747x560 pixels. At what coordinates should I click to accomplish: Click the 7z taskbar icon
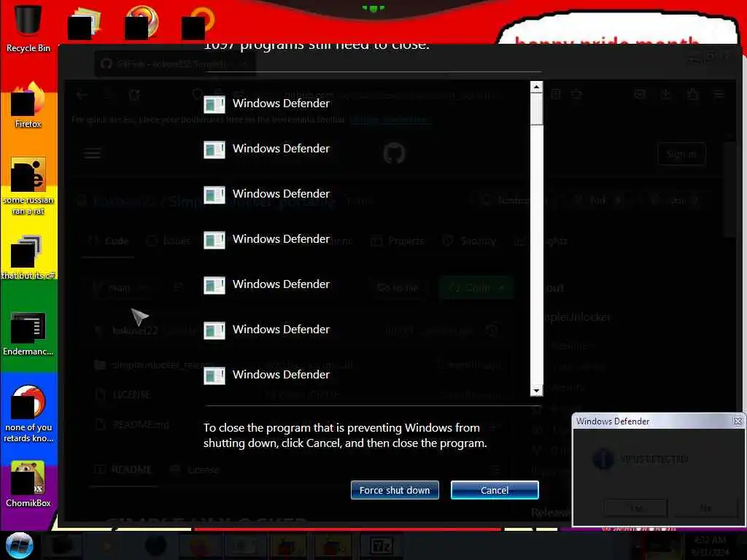coord(381,545)
